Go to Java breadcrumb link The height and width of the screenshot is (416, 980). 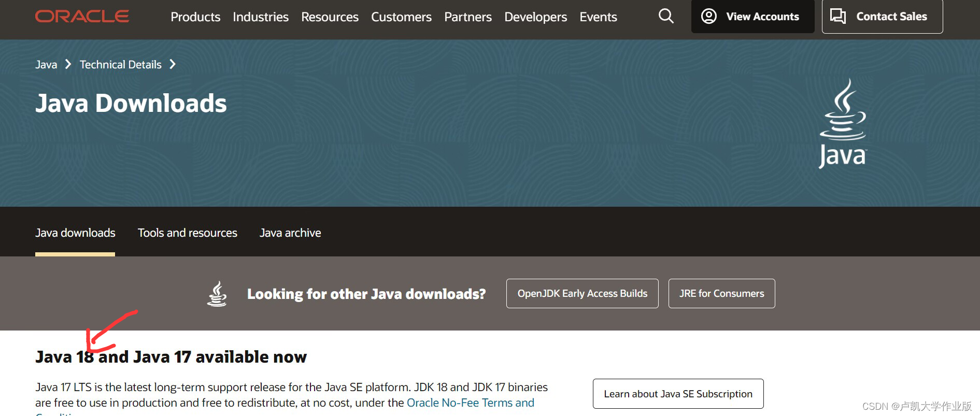(46, 65)
